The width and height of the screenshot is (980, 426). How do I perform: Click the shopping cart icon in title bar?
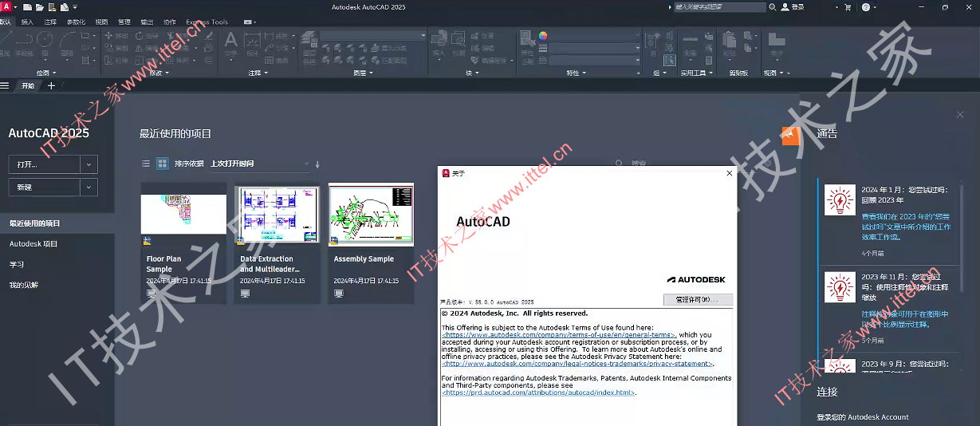tap(848, 6)
